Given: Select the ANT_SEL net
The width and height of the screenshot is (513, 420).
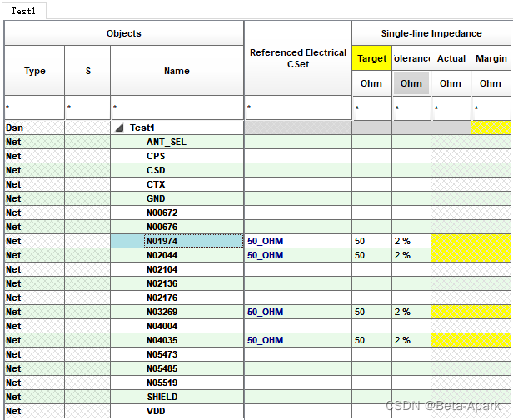Looking at the screenshot, I should (166, 142).
